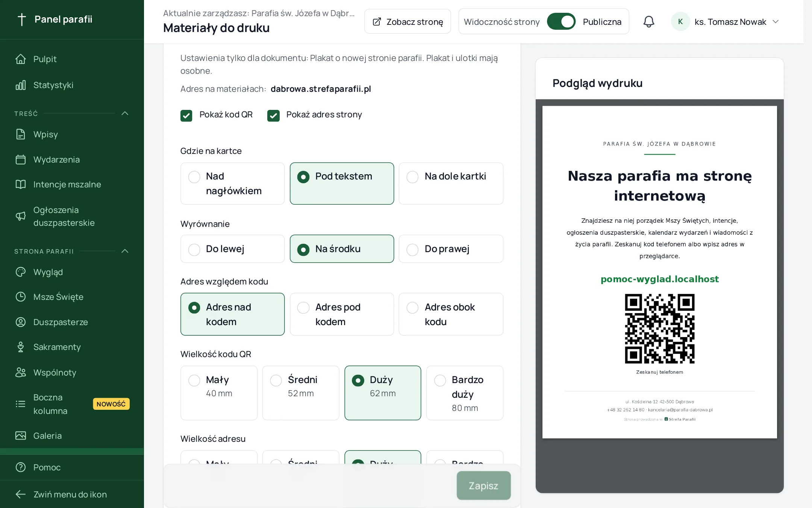Screen dimensions: 812x508
Task: Select the Adres nad kodem option
Action: pyautogui.click(x=233, y=314)
